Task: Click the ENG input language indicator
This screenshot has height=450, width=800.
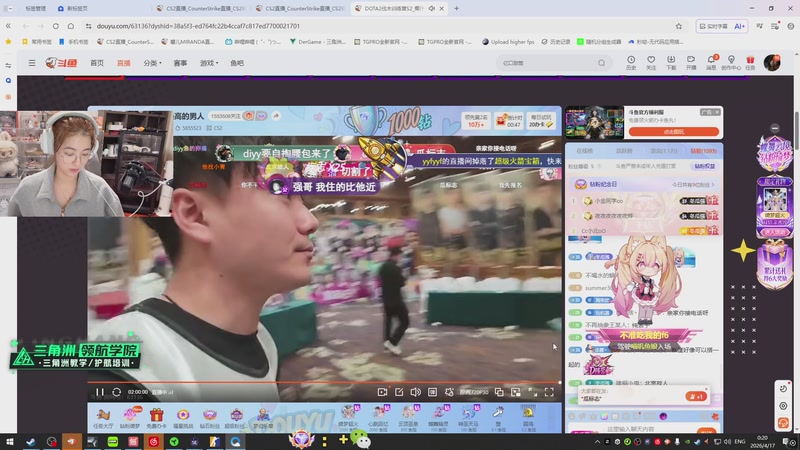Action: 740,441
